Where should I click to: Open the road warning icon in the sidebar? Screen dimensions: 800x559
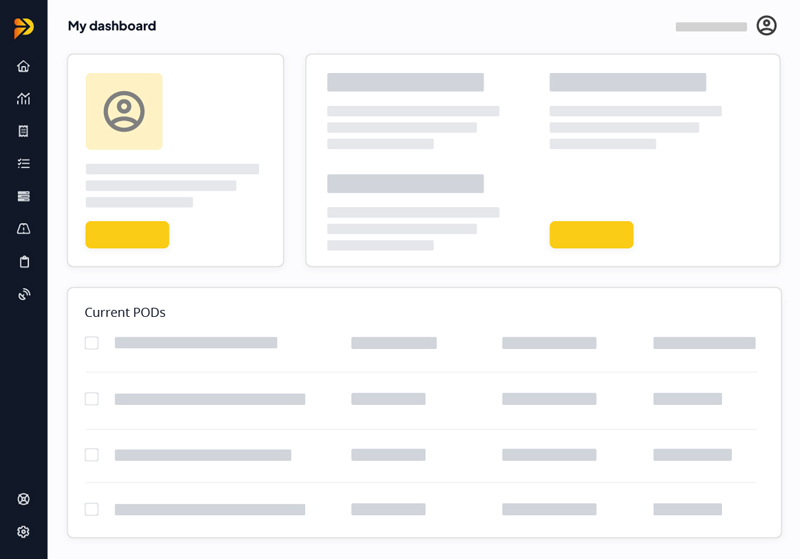point(24,229)
